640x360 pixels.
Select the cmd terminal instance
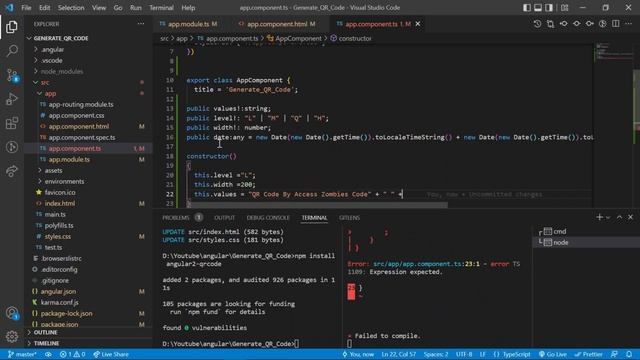pos(586,231)
